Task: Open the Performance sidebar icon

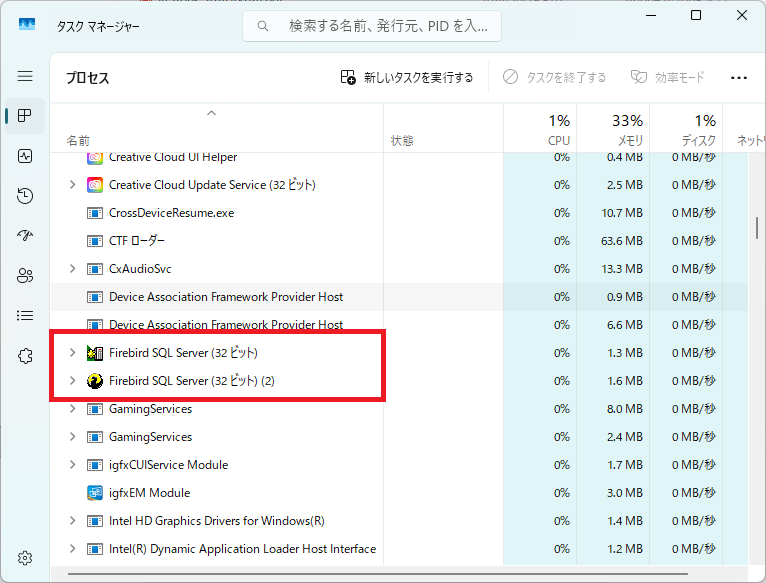Action: 25,156
